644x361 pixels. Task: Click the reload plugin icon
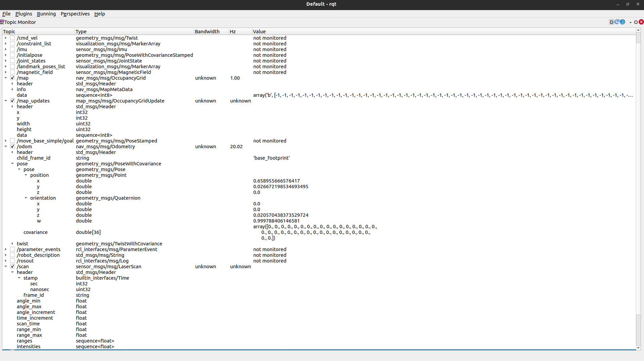click(617, 22)
